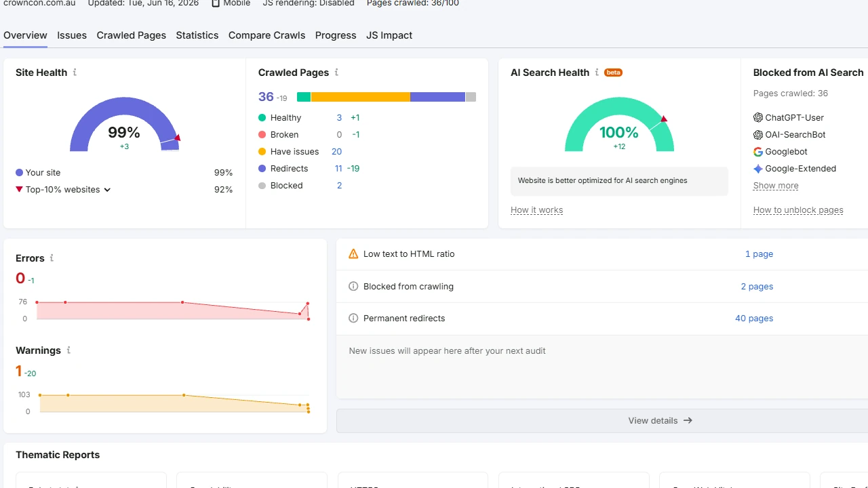Open the Compare Crawls tab
The image size is (868, 488).
pos(267,35)
